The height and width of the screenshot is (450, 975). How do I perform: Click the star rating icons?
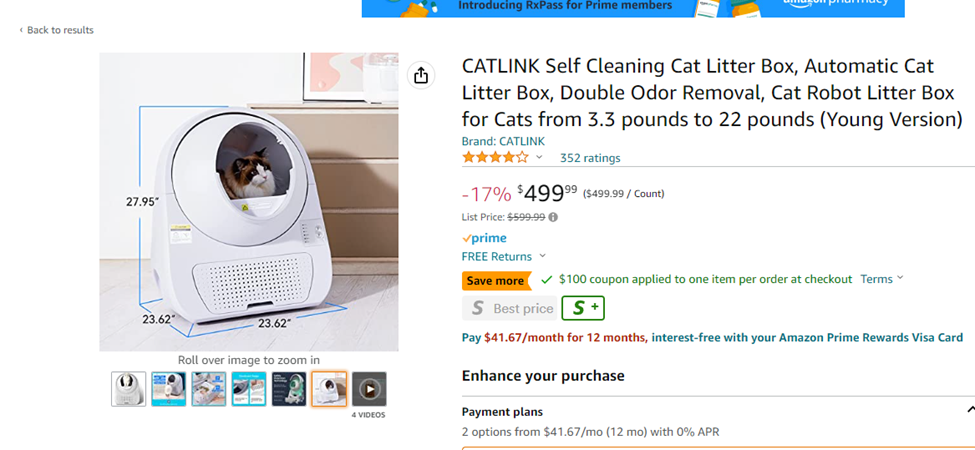point(495,158)
